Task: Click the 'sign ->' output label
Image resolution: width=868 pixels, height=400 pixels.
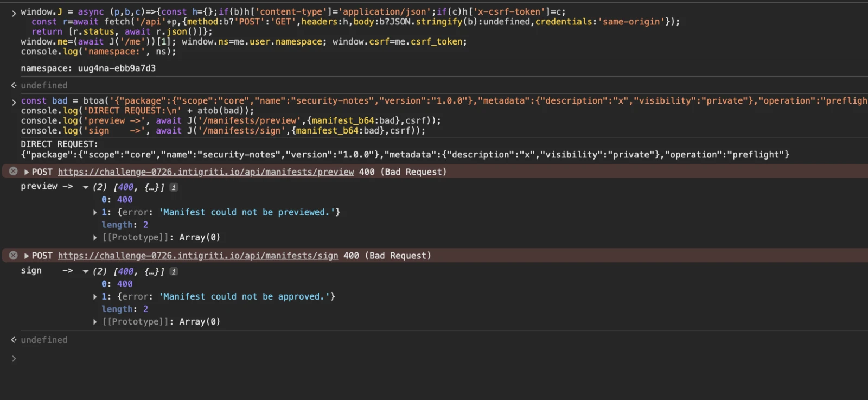Action: pyautogui.click(x=47, y=270)
